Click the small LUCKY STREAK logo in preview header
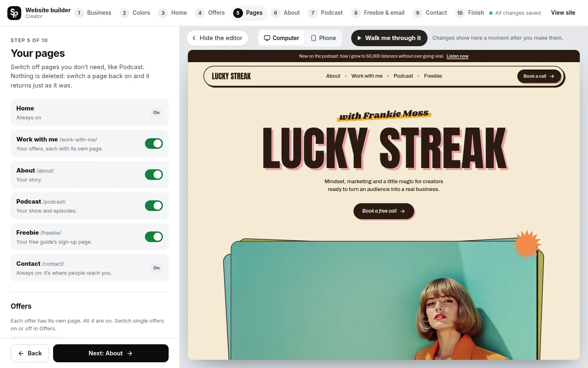The width and height of the screenshot is (588, 368). pyautogui.click(x=231, y=76)
